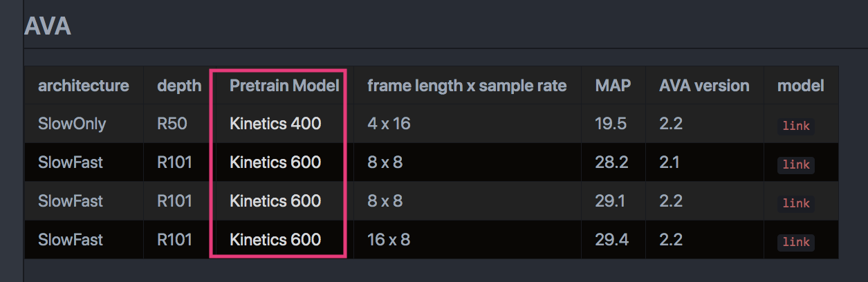Image resolution: width=868 pixels, height=282 pixels.
Task: Click the 19.5 MAP value
Action: click(x=611, y=124)
